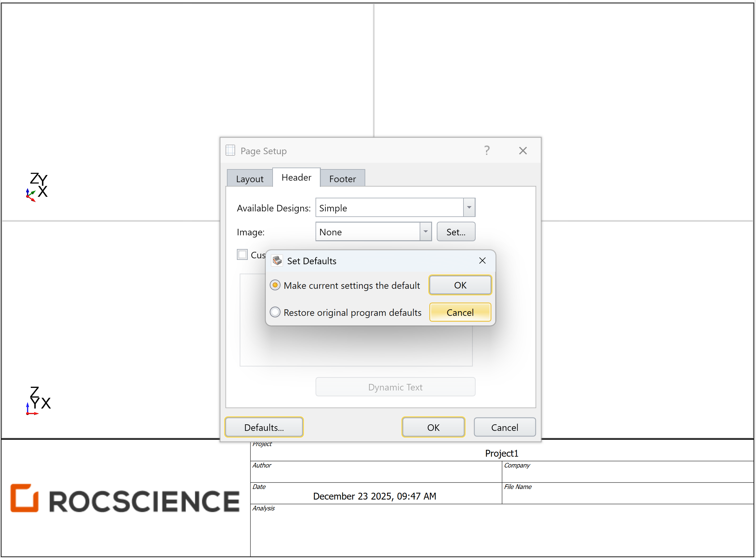Click the Set... button beside Image
Screen dimensions: 756x558
(x=456, y=232)
